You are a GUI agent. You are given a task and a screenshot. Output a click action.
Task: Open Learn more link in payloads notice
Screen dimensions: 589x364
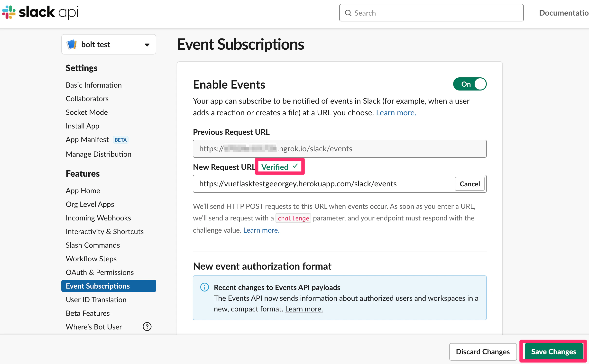(304, 309)
